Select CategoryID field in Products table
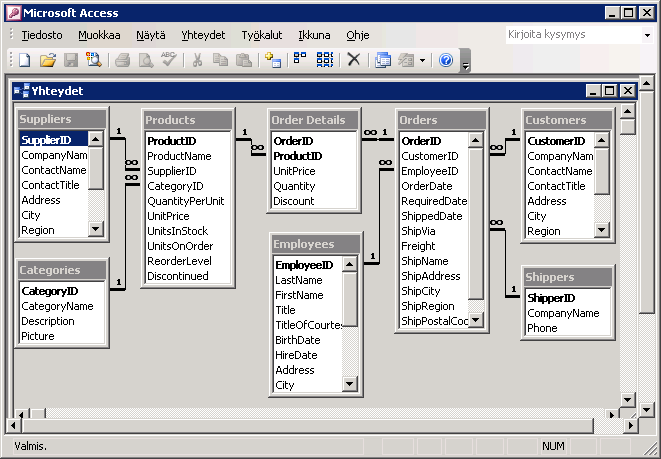 [188, 186]
